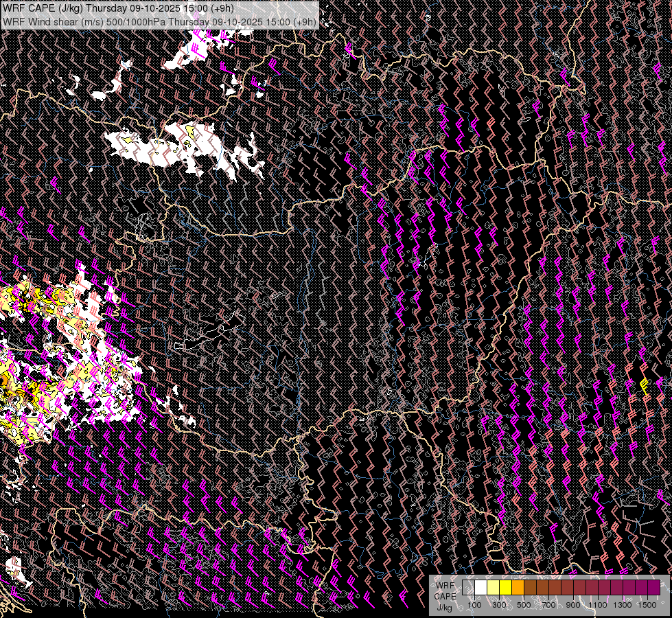Pick the pale yellow legend swatch

pyautogui.click(x=494, y=587)
